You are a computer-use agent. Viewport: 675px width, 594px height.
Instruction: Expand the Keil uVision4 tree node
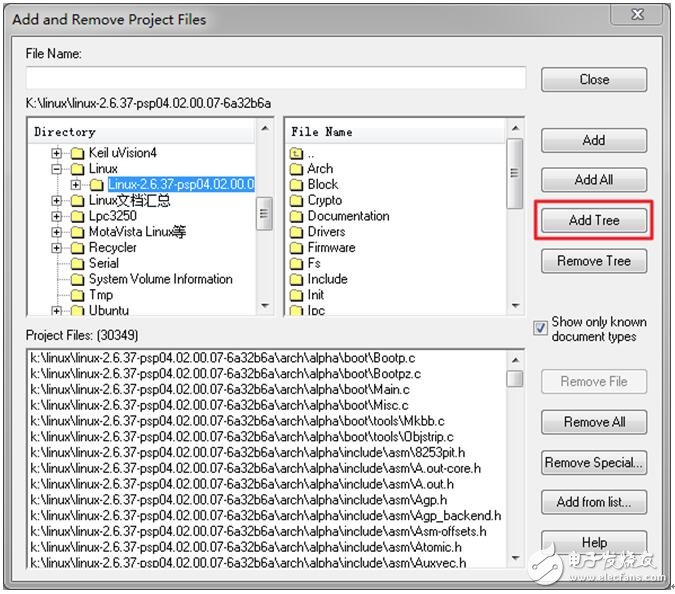pos(58,153)
